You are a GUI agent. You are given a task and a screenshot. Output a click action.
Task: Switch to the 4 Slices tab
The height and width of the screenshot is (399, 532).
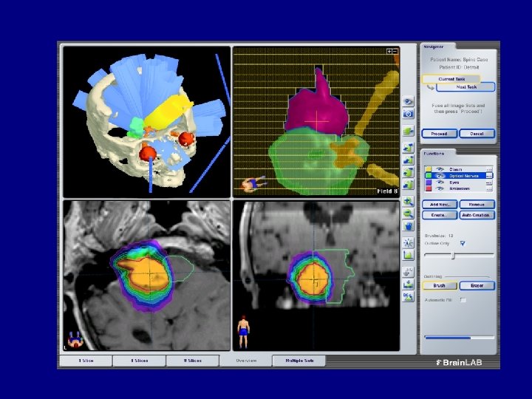point(139,361)
